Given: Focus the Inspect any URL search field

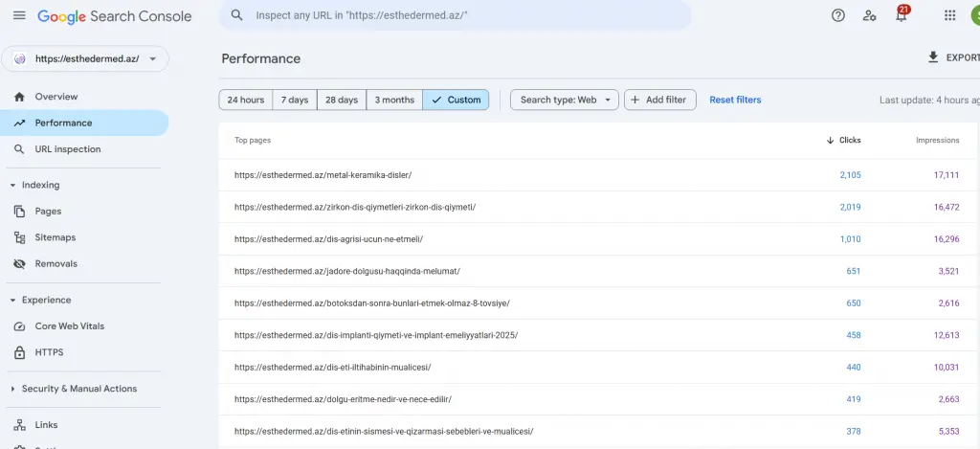Looking at the screenshot, I should (x=455, y=15).
